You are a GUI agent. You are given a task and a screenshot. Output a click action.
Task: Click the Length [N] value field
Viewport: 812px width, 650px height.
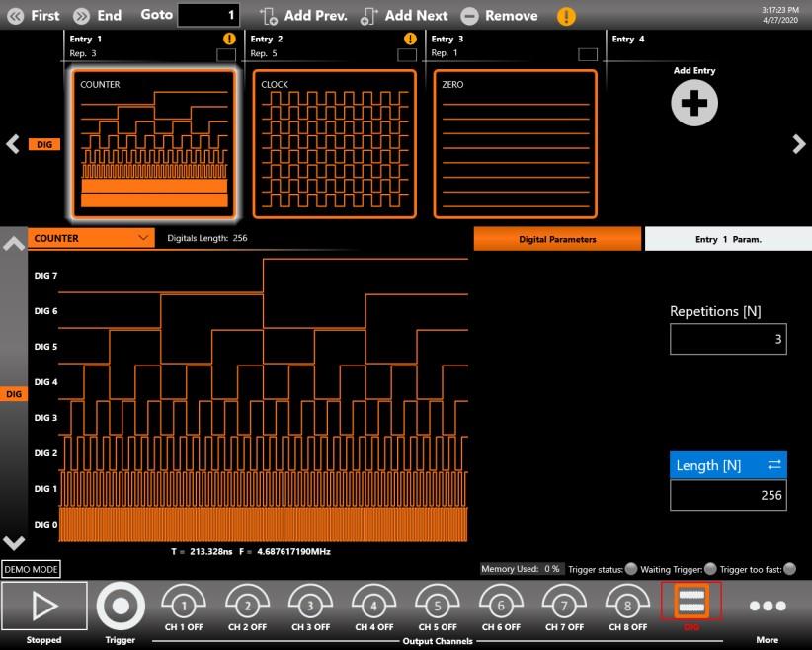[728, 495]
